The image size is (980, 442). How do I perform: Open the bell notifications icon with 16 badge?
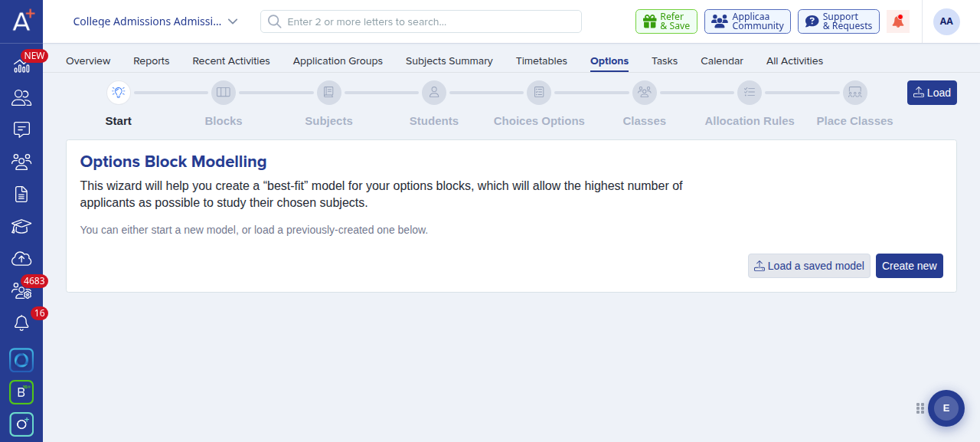click(21, 323)
